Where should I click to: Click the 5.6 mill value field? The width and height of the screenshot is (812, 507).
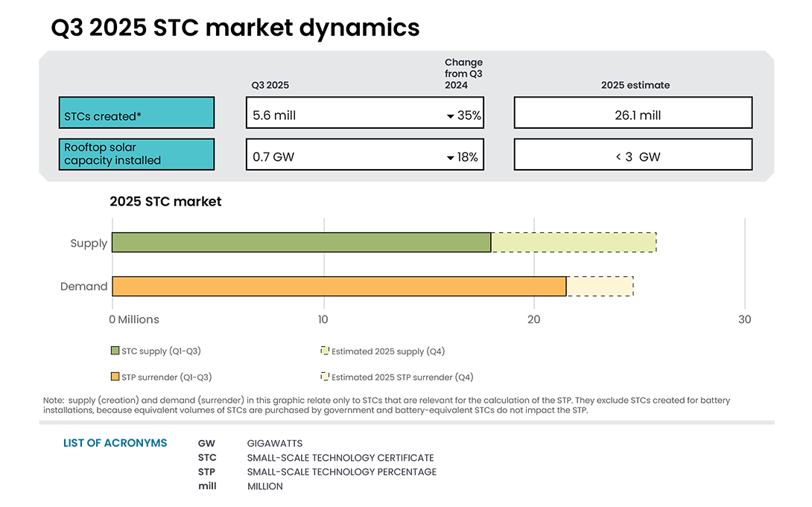pos(364,112)
